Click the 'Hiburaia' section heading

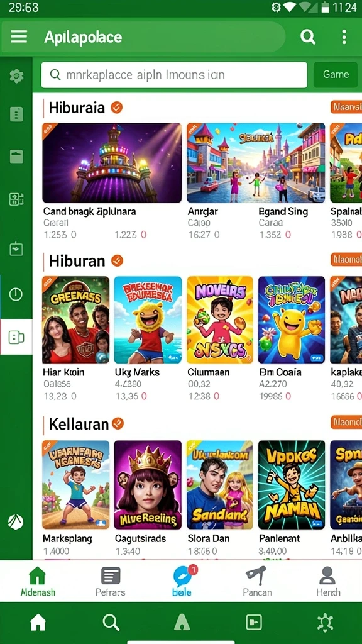point(77,108)
